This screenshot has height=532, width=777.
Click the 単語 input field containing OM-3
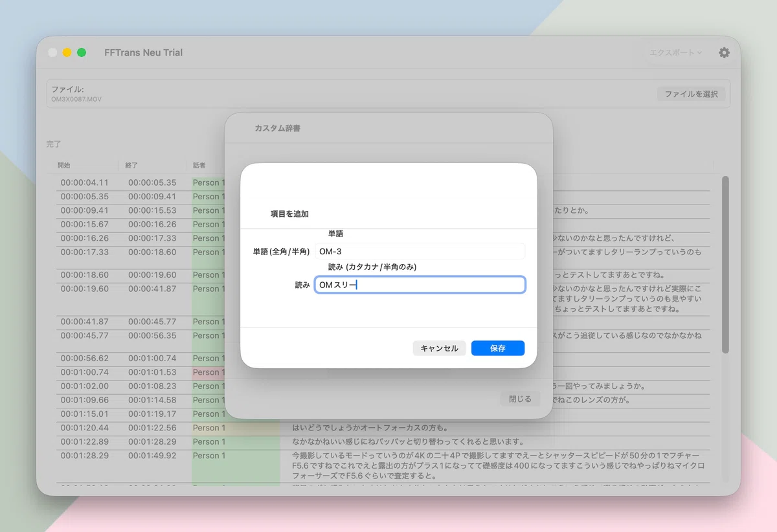point(420,251)
